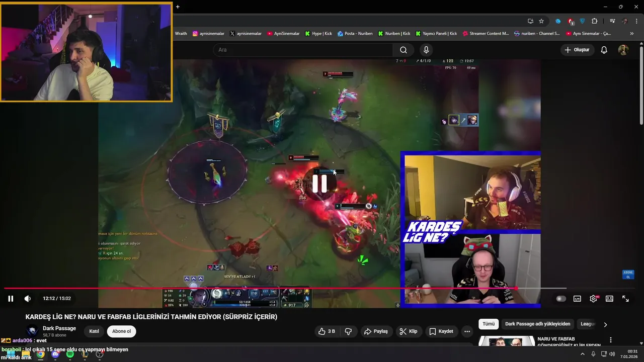Like the video with the thumbs-up (3 B)
644x362 pixels.
[x=327, y=331]
